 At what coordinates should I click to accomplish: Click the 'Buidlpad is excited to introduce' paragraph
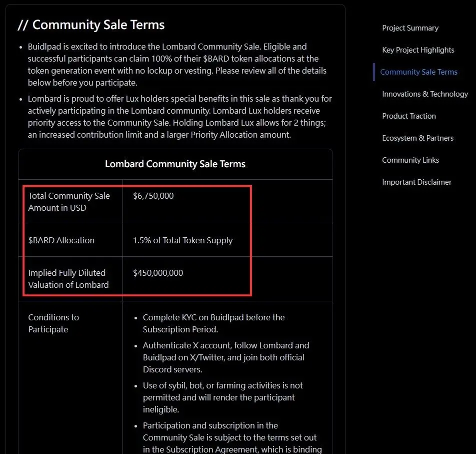177,65
